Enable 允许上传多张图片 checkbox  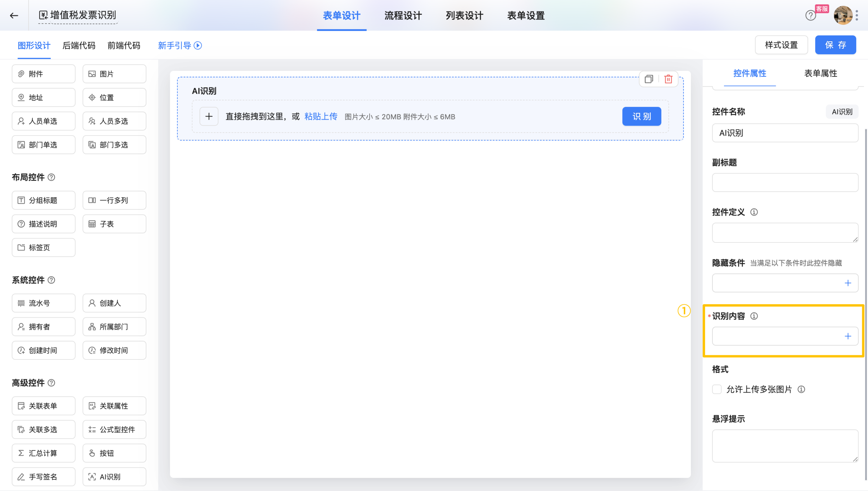point(717,389)
